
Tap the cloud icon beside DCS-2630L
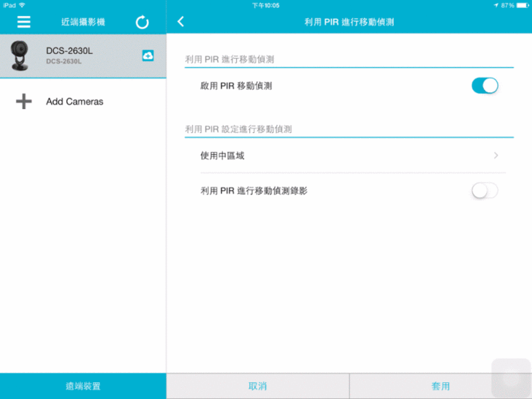pos(148,56)
